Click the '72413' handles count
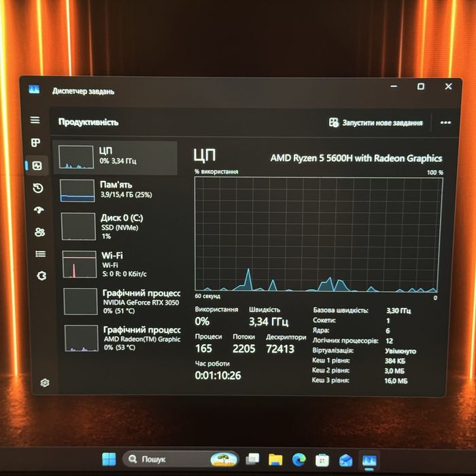476x476 pixels. point(280,349)
